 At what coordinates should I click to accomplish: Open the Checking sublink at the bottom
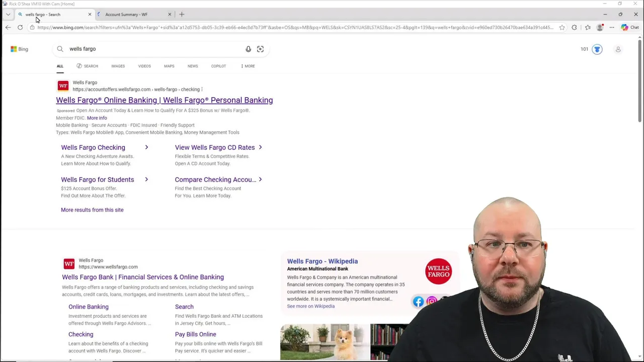point(80,334)
